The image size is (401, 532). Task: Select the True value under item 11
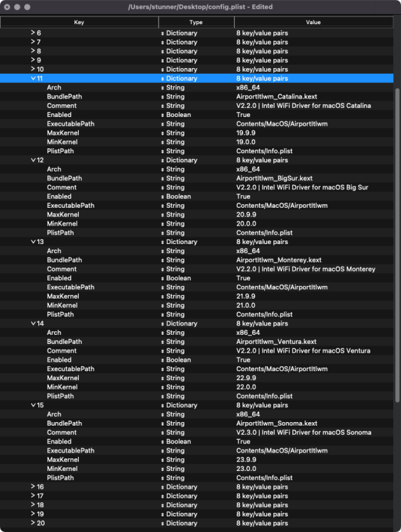coord(243,115)
